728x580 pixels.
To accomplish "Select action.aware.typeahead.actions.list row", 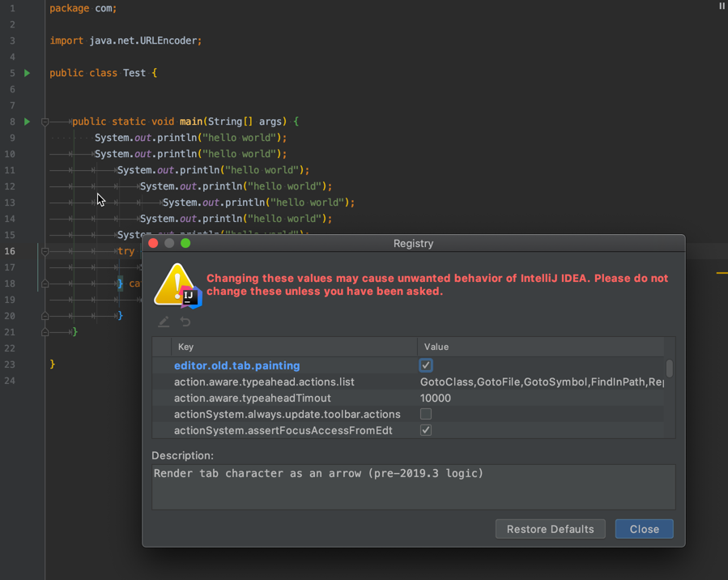I will click(x=409, y=382).
